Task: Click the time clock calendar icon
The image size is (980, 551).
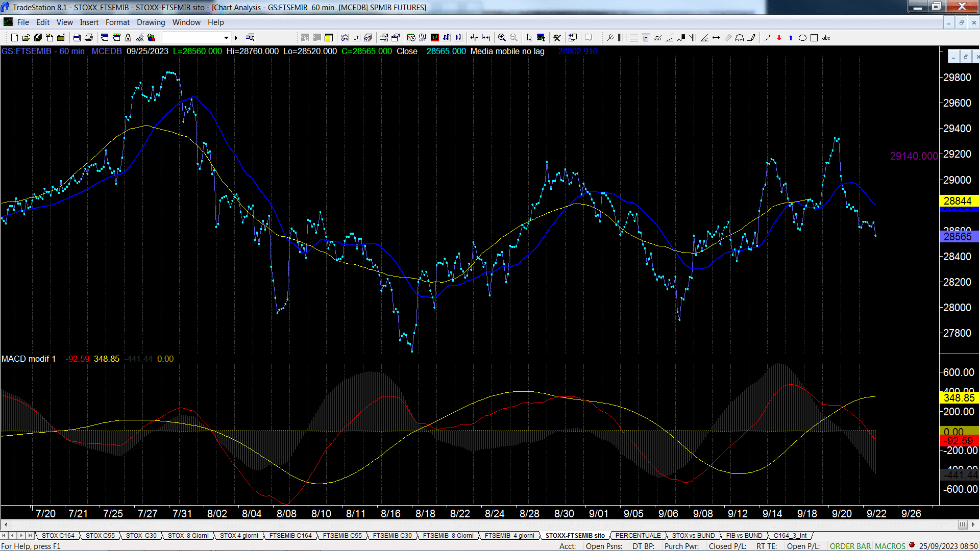Action: tap(411, 38)
